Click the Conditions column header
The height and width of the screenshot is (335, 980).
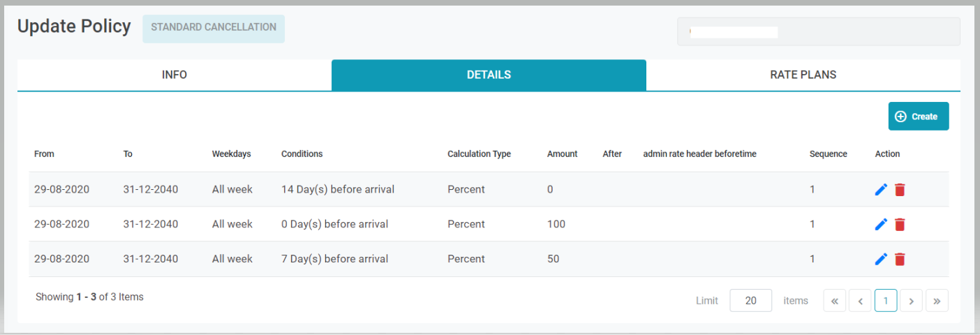(302, 154)
